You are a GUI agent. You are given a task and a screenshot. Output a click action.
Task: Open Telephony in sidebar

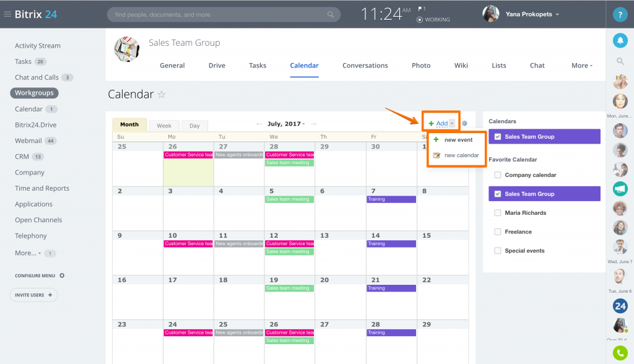31,236
